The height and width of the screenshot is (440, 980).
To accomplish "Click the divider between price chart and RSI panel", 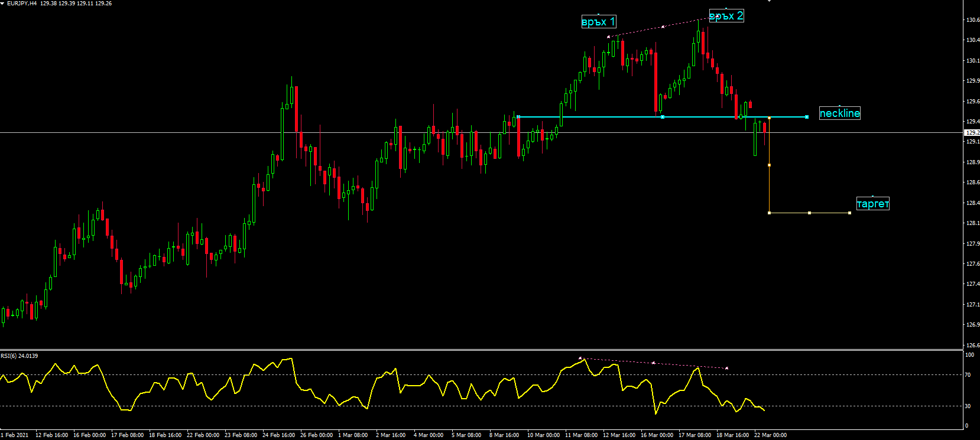I will (x=482, y=350).
